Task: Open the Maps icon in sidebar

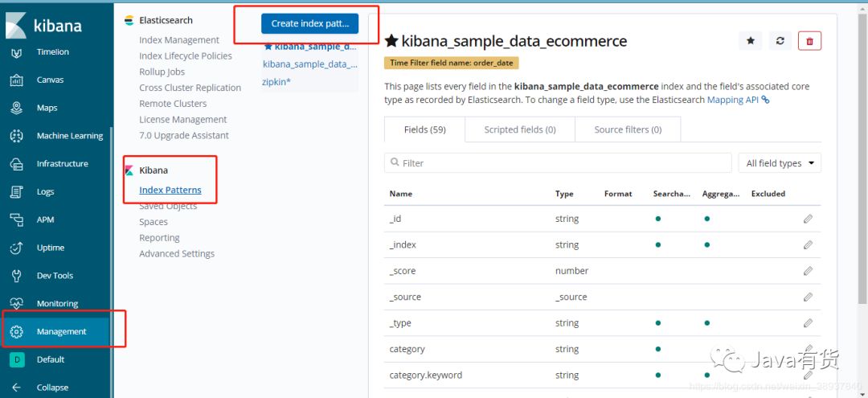Action: pos(17,108)
